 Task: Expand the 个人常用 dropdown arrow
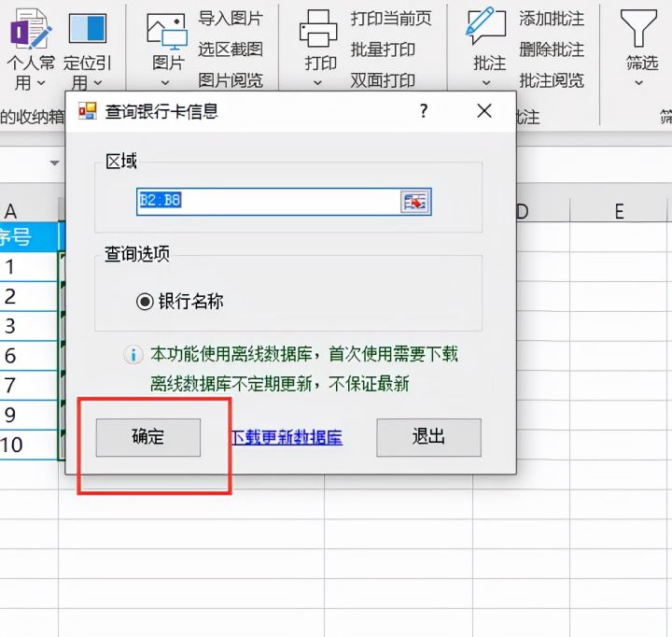[41, 82]
